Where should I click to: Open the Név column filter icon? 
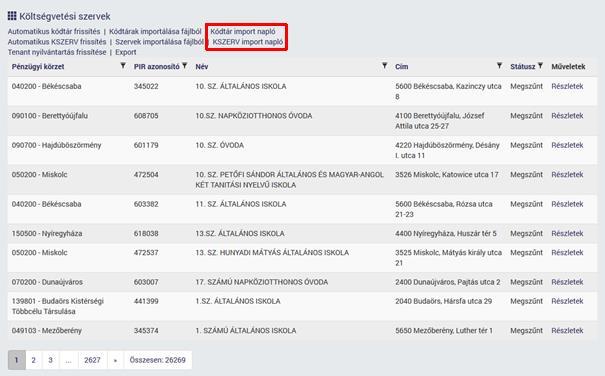pyautogui.click(x=384, y=66)
